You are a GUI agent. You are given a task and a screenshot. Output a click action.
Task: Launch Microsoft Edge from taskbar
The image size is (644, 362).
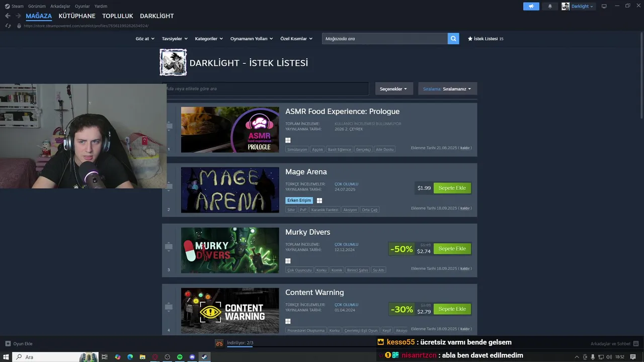(x=130, y=357)
